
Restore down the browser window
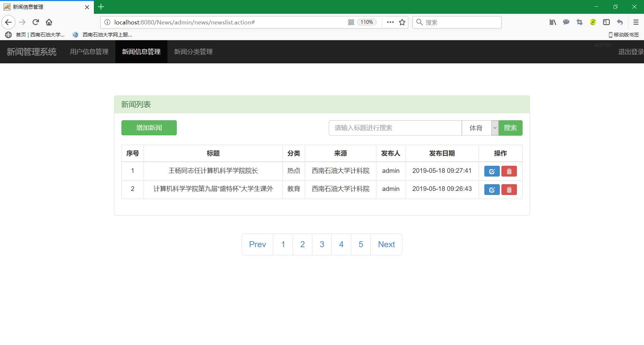[615, 7]
